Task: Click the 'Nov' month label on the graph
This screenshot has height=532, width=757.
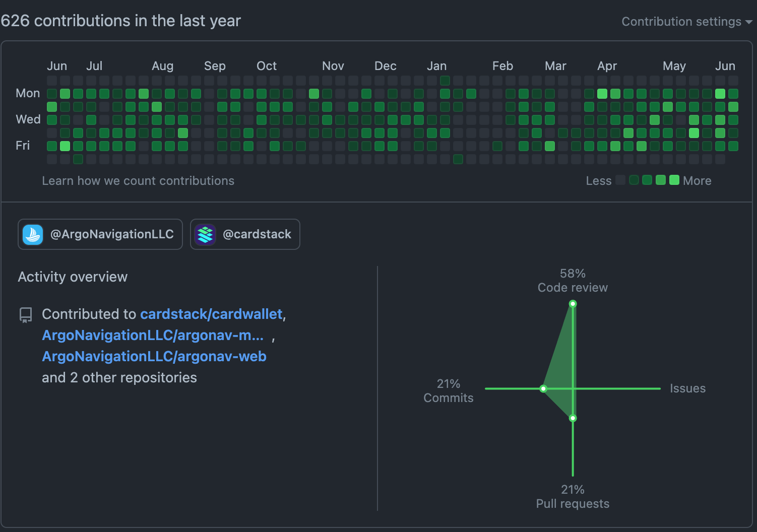Action: (333, 66)
